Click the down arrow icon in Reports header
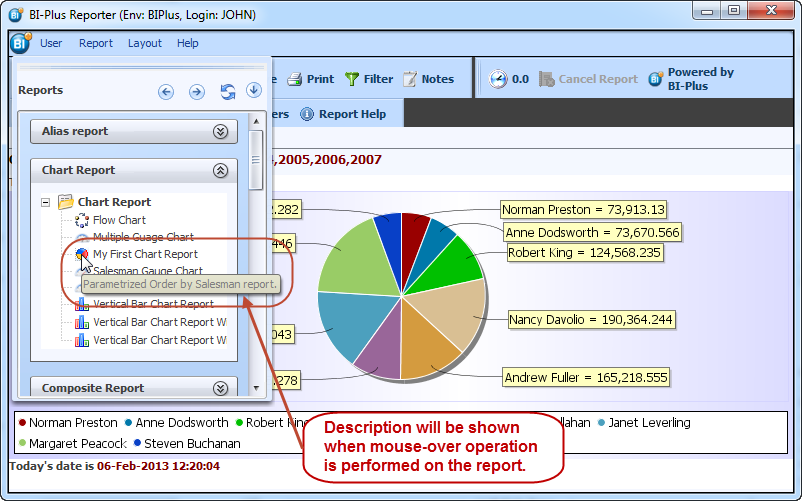The width and height of the screenshot is (802, 501). coord(253,91)
